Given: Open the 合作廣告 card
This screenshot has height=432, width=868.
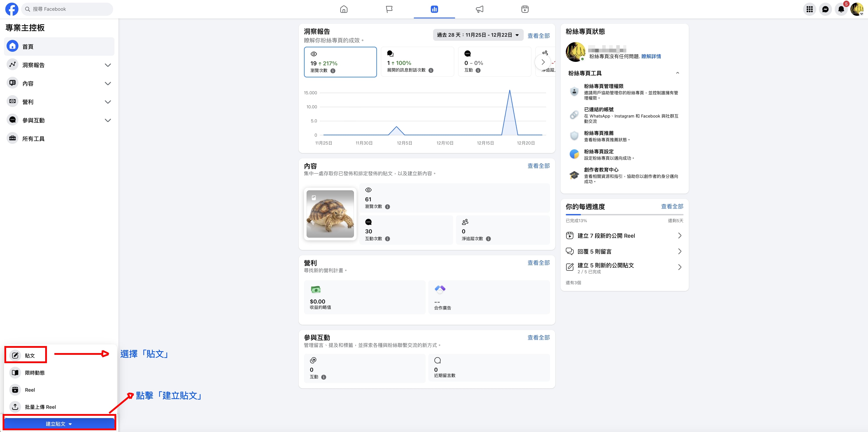Looking at the screenshot, I should [x=489, y=298].
